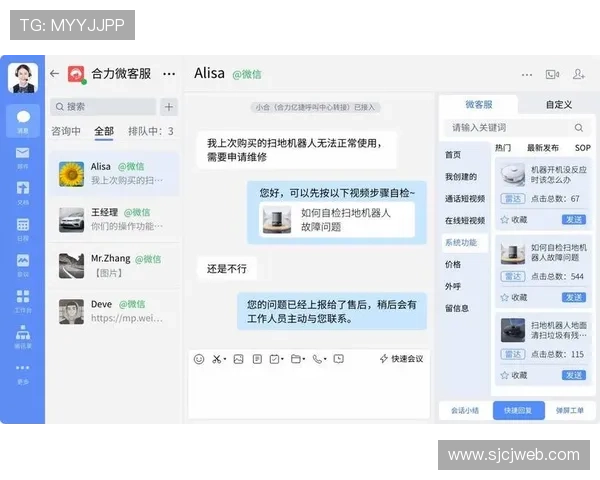Switch to the 咨询中 tab
The image size is (600, 480).
(66, 131)
